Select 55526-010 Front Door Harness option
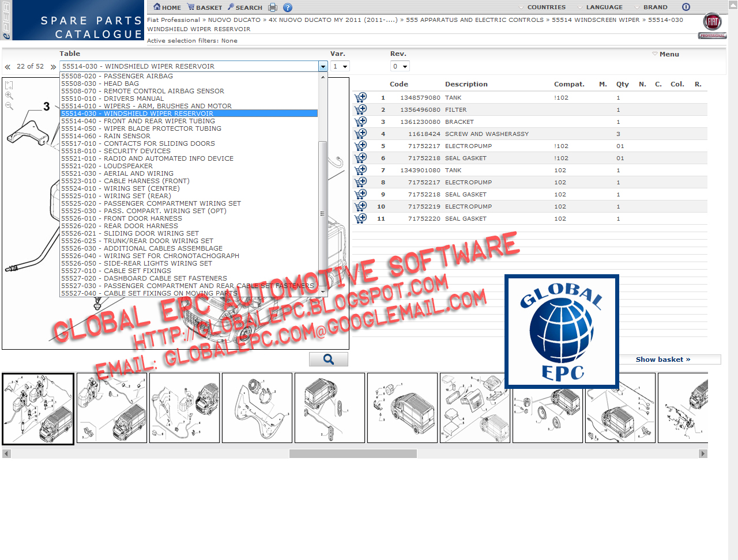The height and width of the screenshot is (560, 738). (x=189, y=218)
